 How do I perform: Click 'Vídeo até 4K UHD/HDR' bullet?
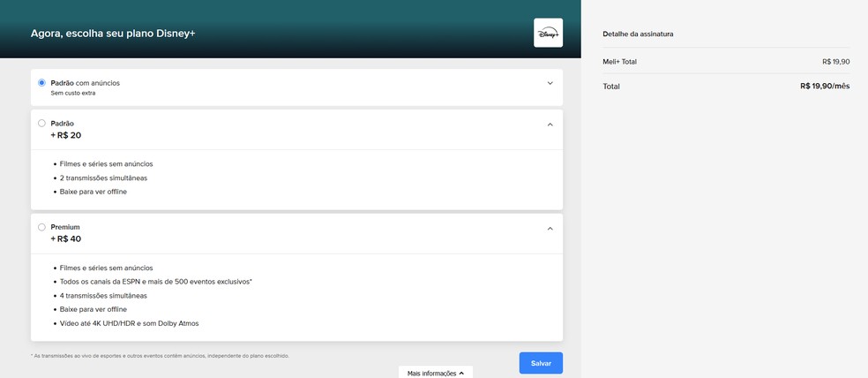tap(129, 323)
